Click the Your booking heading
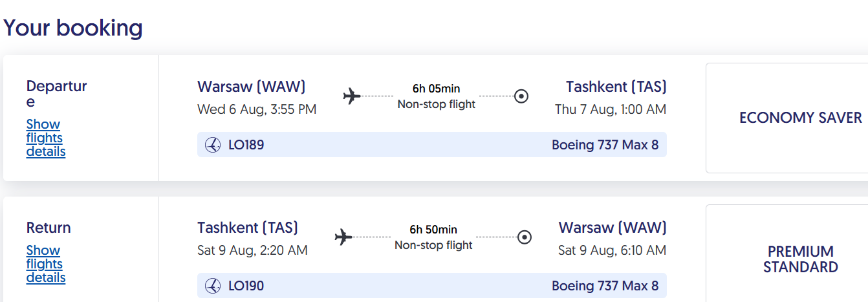 tap(73, 28)
